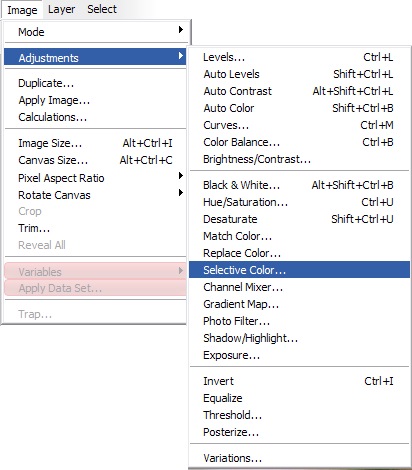Open Photo Filter dialog

pos(299,321)
